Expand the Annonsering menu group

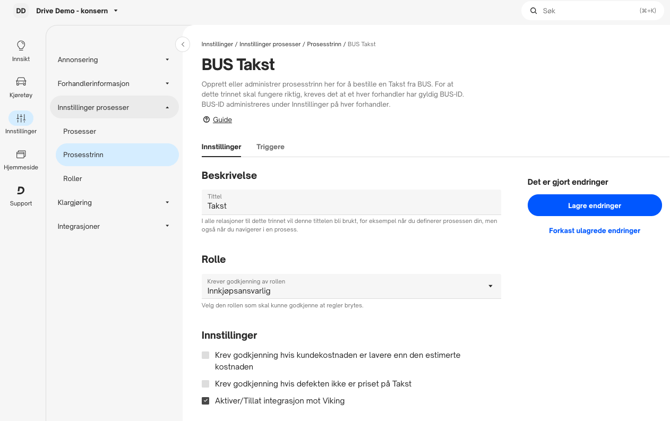[x=113, y=60]
